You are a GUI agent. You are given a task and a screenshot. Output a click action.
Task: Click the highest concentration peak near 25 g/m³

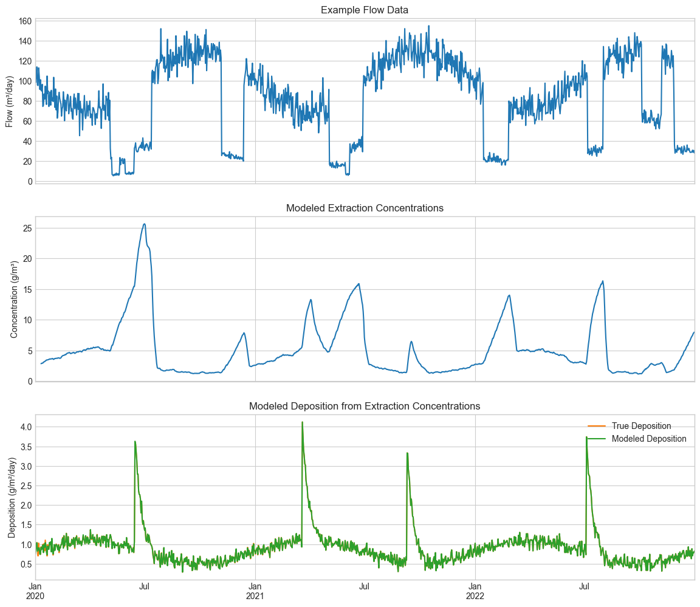144,224
